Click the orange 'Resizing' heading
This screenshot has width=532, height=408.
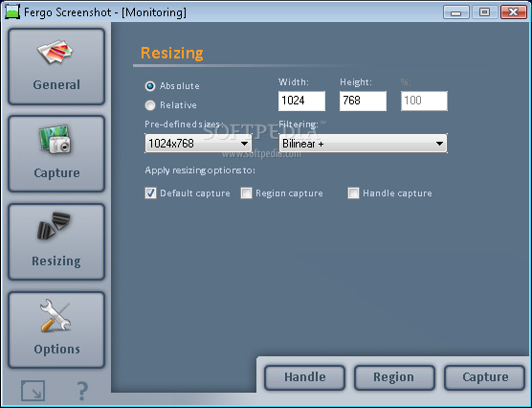point(172,54)
